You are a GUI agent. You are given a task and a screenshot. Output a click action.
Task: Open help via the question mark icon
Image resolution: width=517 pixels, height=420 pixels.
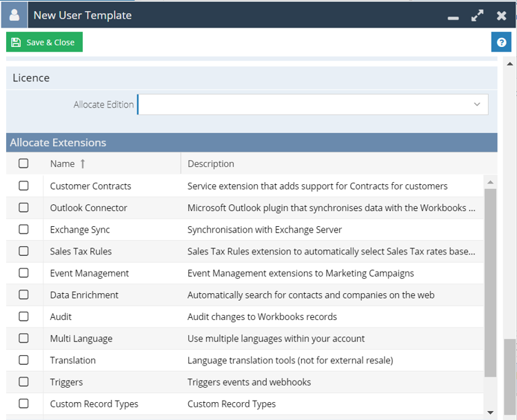coord(501,42)
